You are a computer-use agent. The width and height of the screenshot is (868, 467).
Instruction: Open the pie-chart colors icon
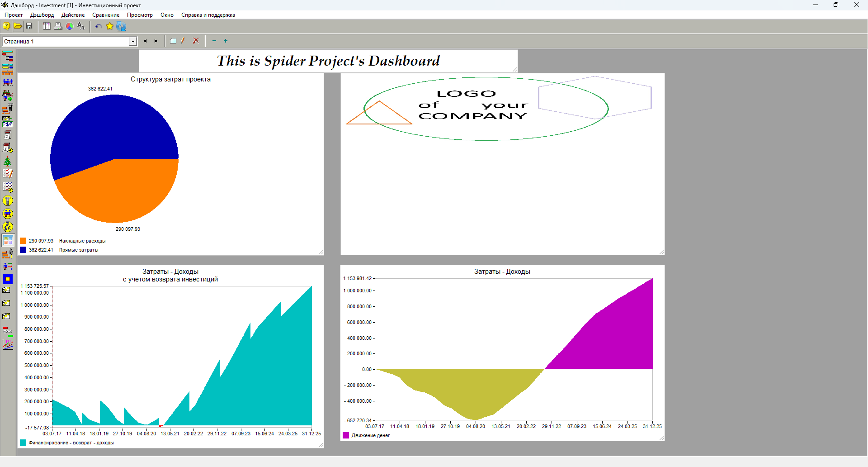point(70,26)
